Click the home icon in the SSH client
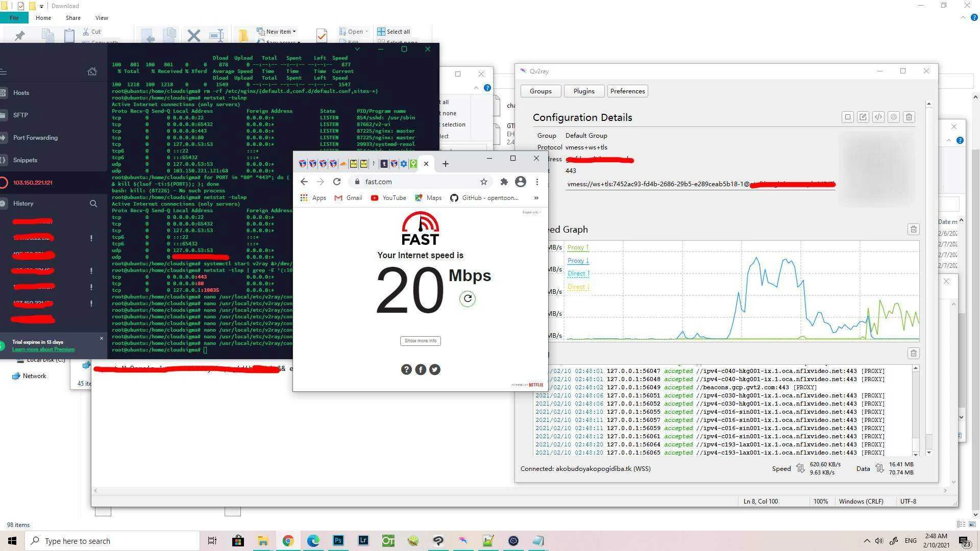 pos(92,71)
